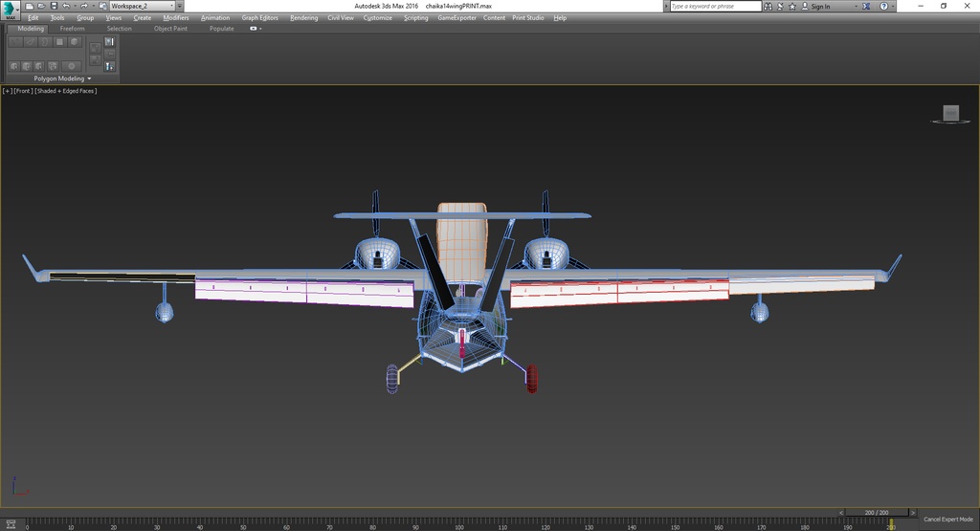980x531 pixels.
Task: Open the Undo history dropdown arrow
Action: click(x=75, y=6)
